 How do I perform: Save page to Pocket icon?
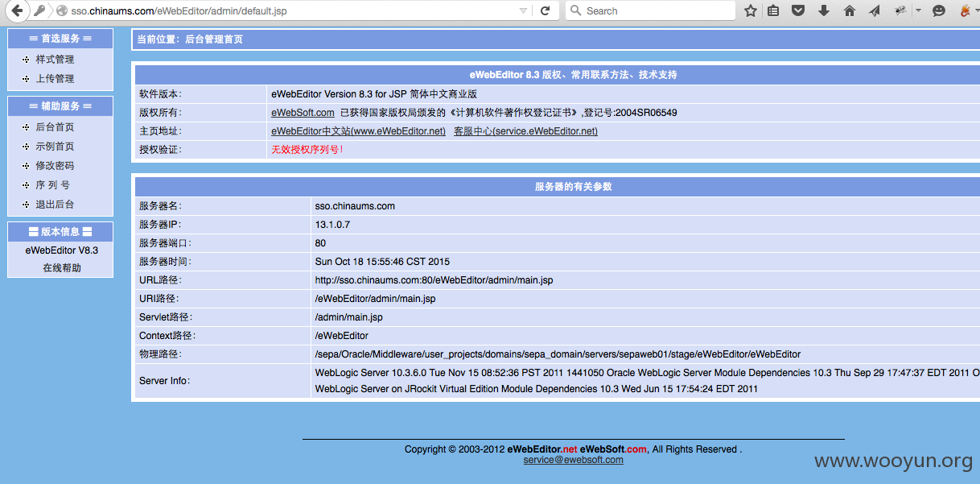[x=798, y=11]
